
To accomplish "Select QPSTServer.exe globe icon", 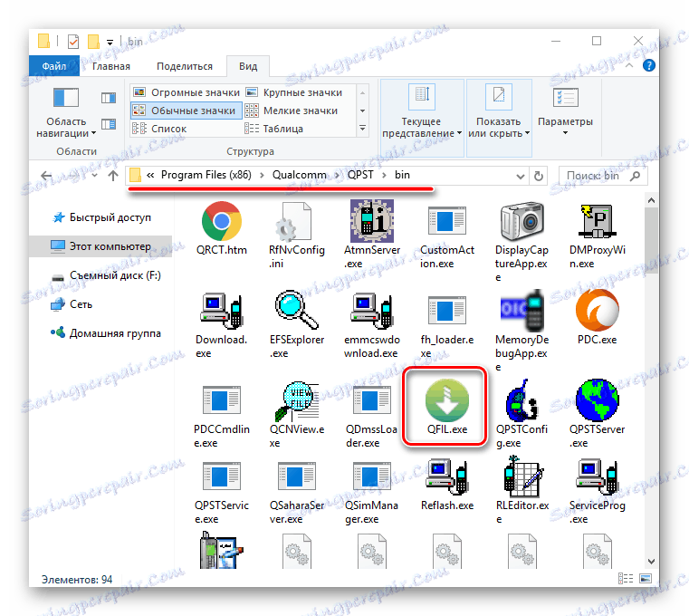I will click(597, 400).
